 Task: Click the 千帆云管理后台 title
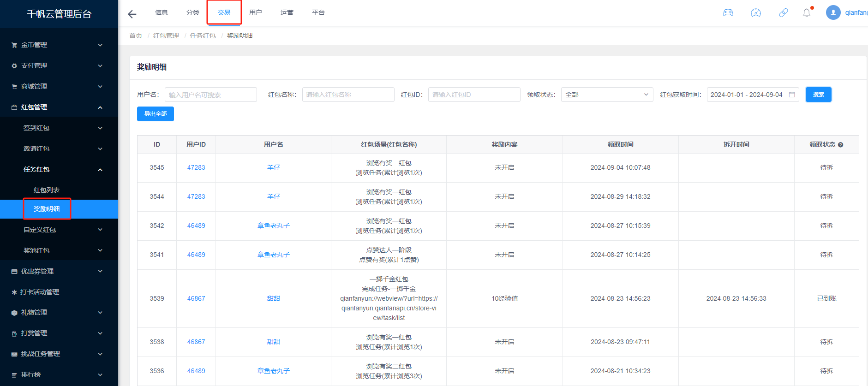pyautogui.click(x=59, y=14)
